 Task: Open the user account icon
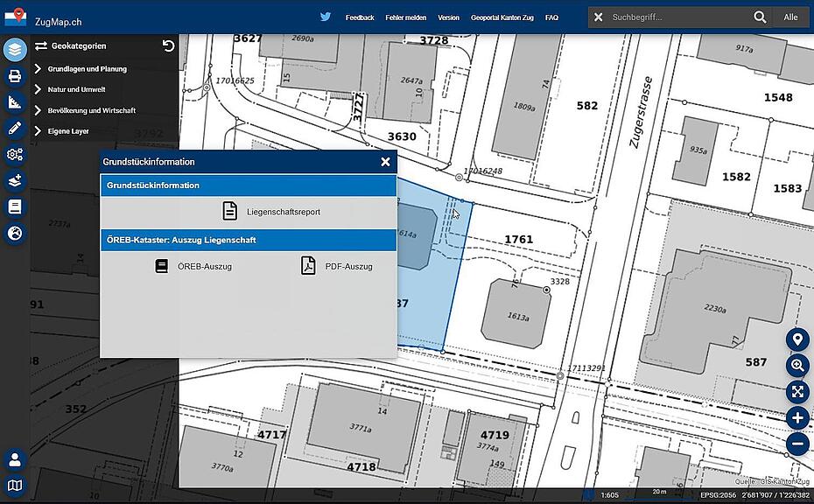point(15,459)
